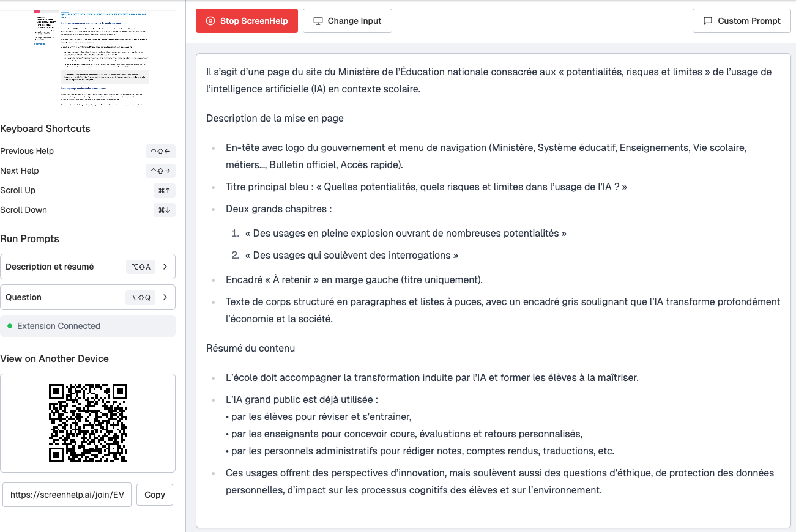Click the green Extension Connected status dot
This screenshot has height=532, width=796.
pos(10,326)
